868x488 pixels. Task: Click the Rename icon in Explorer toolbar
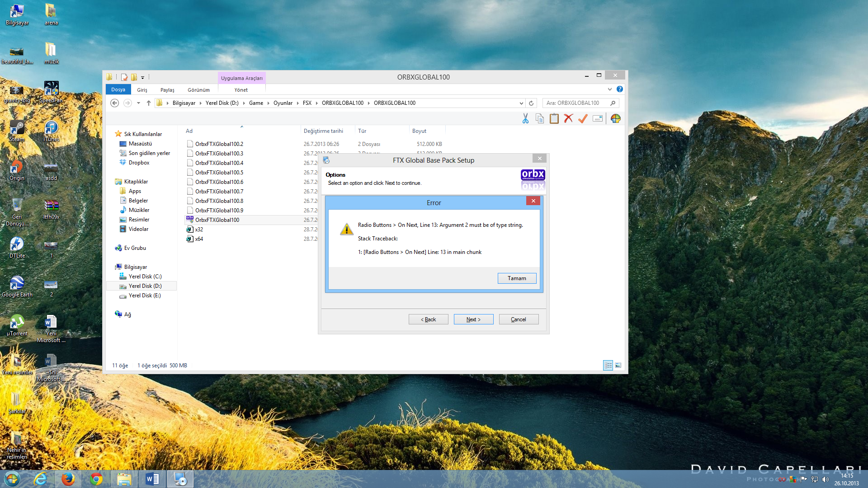598,118
